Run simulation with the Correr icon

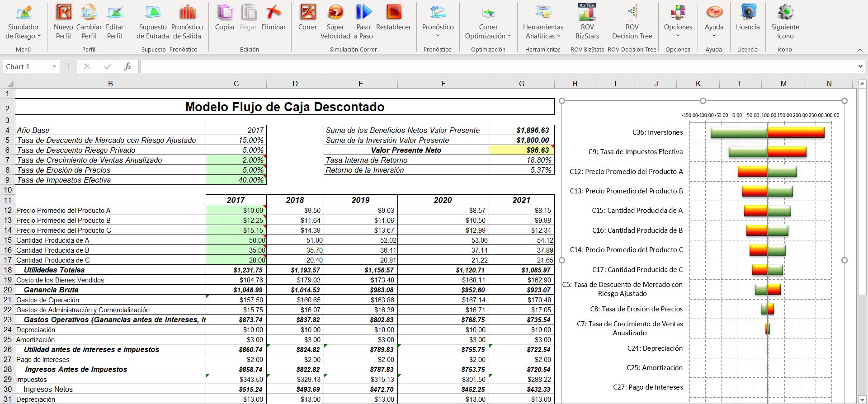point(307,18)
